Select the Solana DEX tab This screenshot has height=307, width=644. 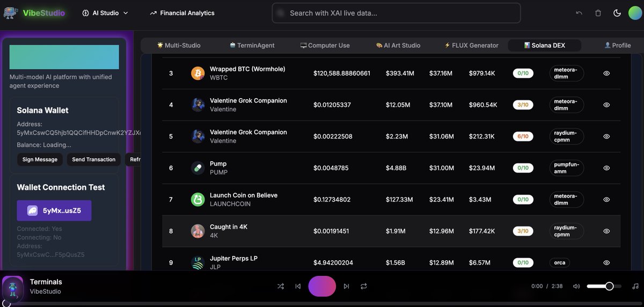click(x=544, y=45)
